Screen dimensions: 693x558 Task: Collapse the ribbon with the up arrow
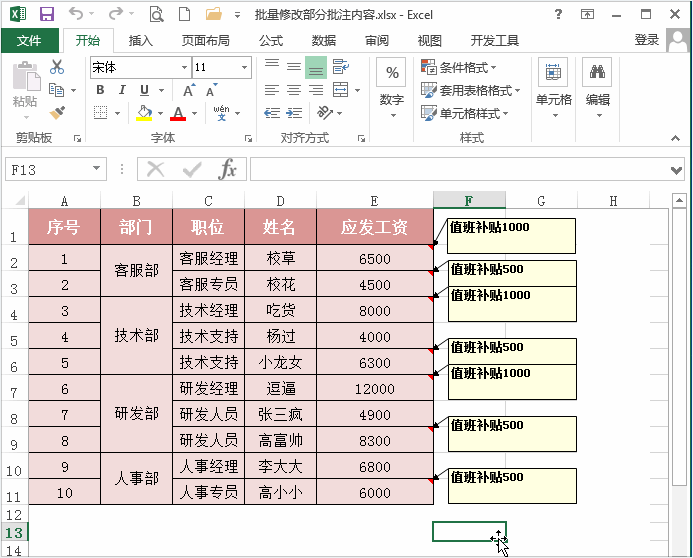[675, 138]
